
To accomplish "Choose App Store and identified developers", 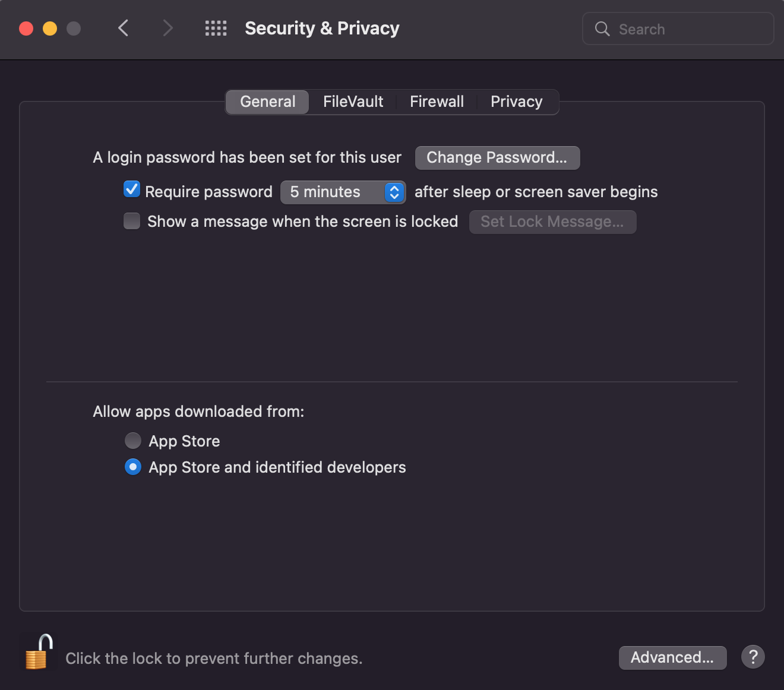I will (x=133, y=467).
